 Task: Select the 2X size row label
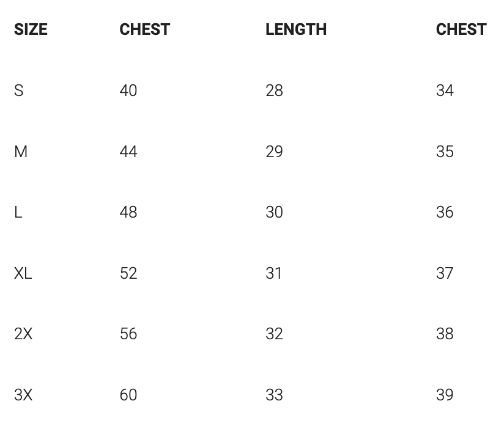pos(23,334)
